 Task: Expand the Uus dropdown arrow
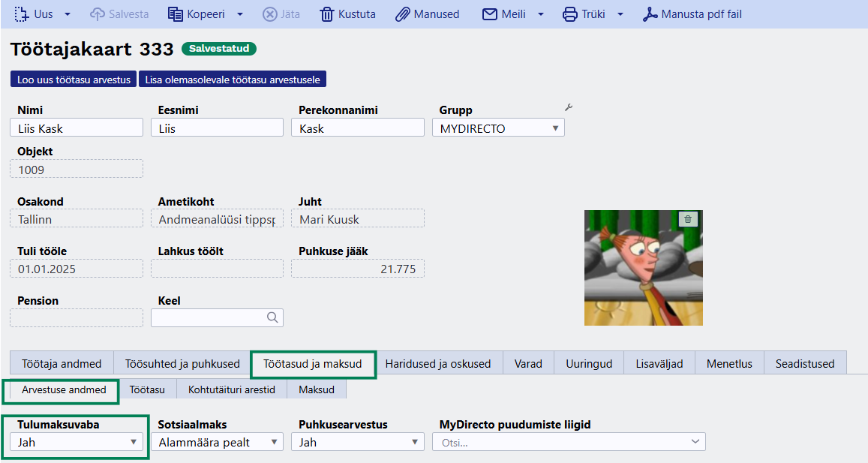pos(68,14)
